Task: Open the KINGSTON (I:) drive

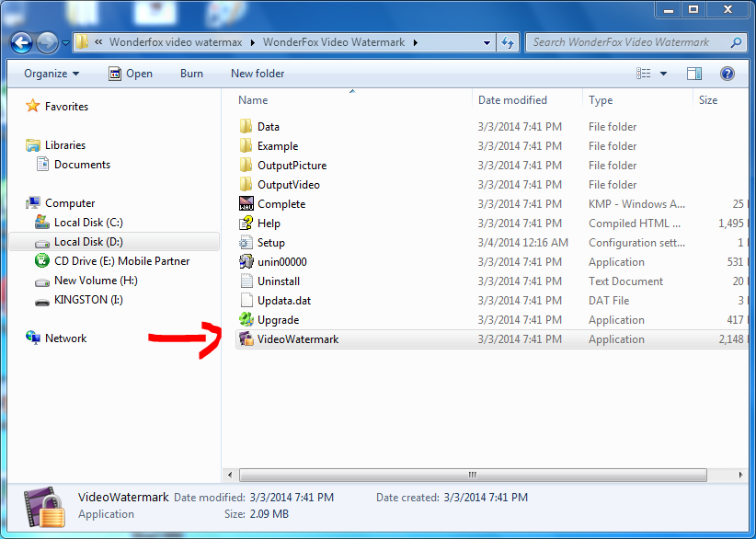Action: click(x=88, y=299)
